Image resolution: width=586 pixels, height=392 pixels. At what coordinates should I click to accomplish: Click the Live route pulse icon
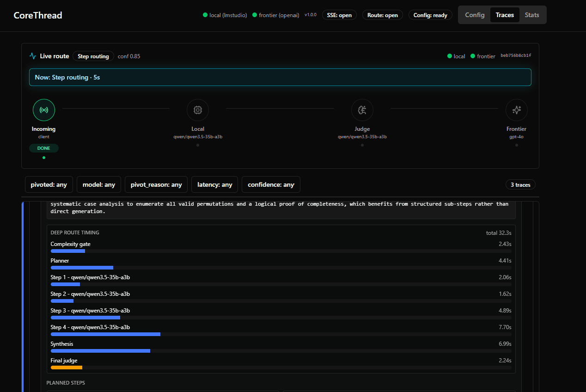tap(33, 56)
